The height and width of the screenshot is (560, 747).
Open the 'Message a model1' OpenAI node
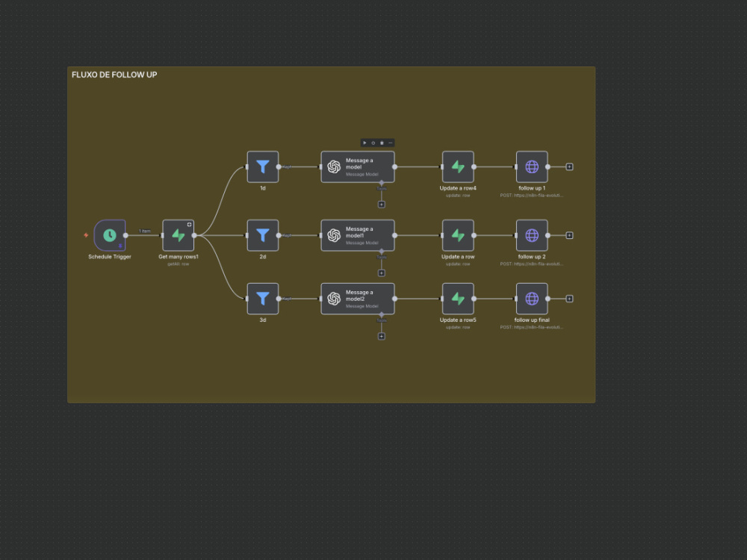click(358, 235)
